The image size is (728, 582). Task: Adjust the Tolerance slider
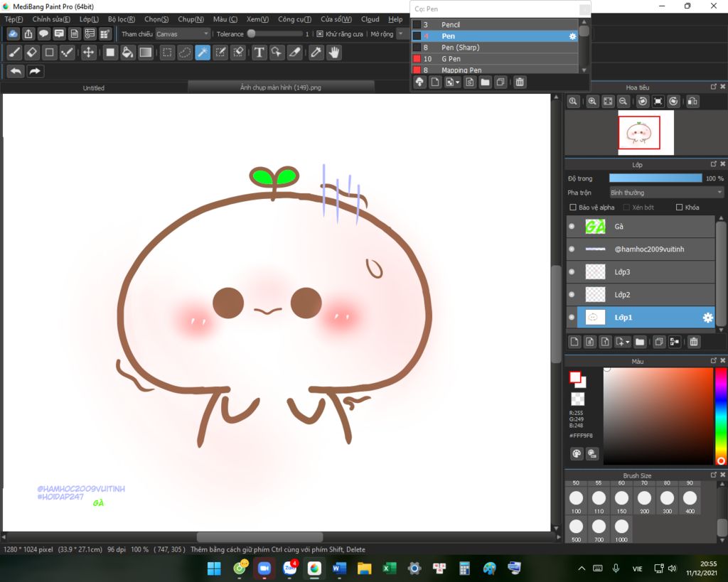point(276,33)
